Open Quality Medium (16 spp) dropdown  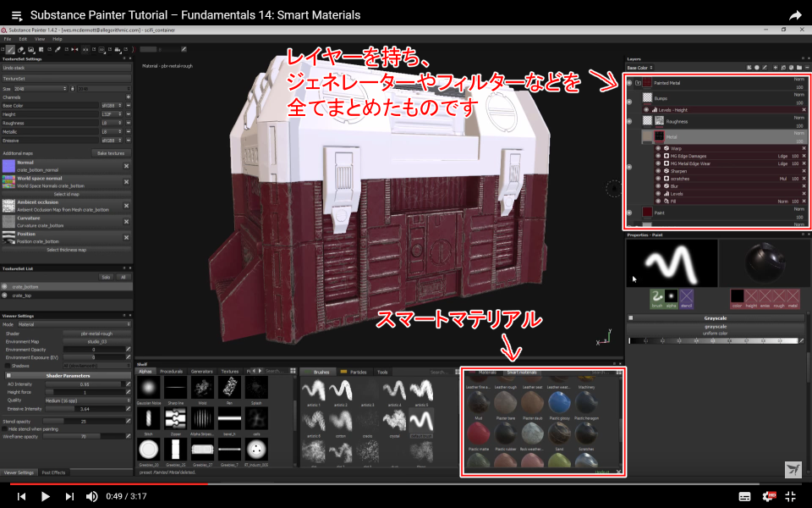tap(87, 400)
